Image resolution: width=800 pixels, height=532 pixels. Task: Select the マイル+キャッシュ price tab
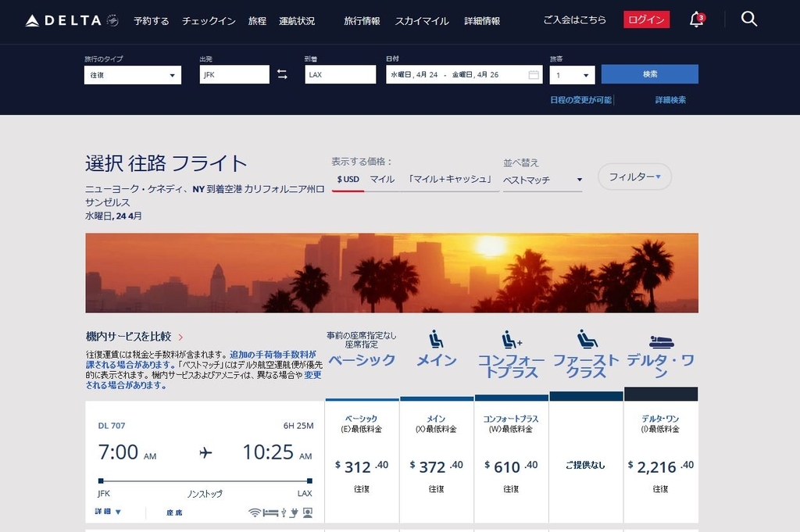tap(449, 180)
